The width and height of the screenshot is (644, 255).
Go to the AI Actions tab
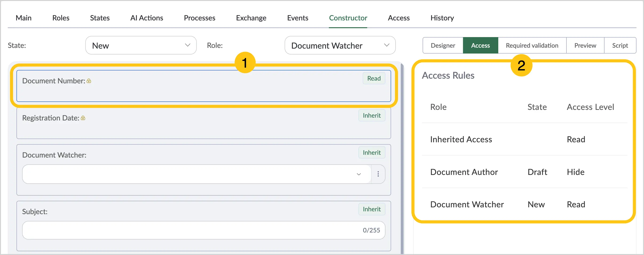tap(146, 18)
